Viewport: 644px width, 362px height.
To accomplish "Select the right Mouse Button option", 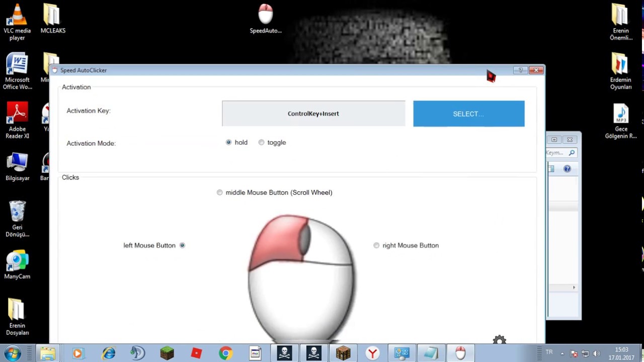I will [376, 245].
